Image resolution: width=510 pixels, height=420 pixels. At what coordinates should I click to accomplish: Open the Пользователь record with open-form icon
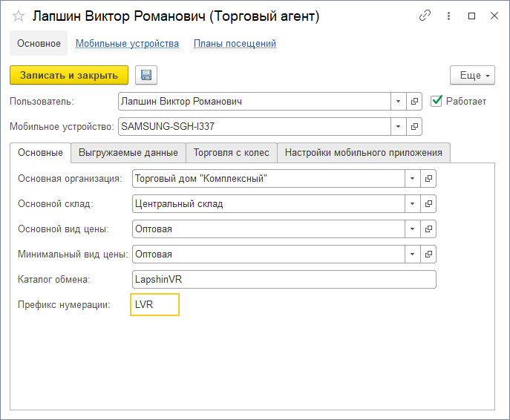click(x=415, y=101)
